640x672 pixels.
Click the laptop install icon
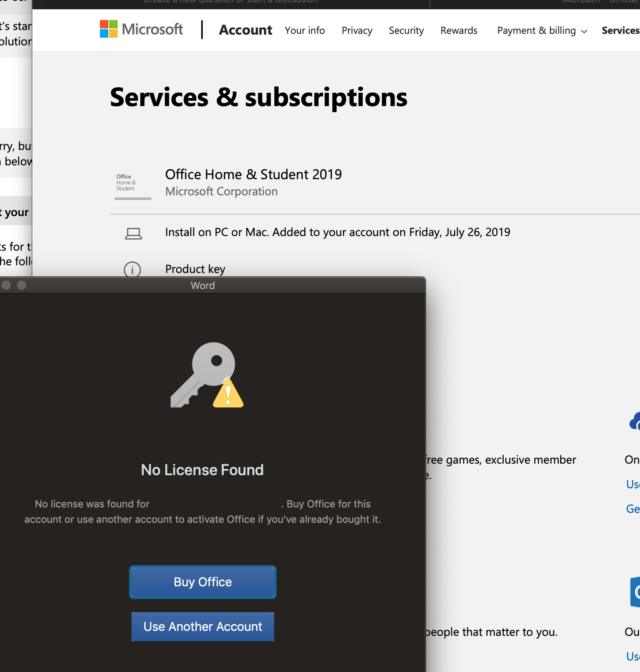[x=133, y=233]
